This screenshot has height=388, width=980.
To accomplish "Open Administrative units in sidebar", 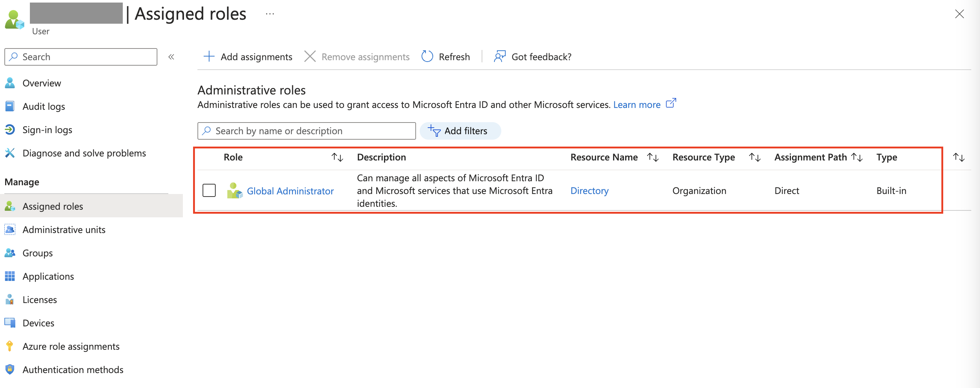I will pyautogui.click(x=63, y=230).
